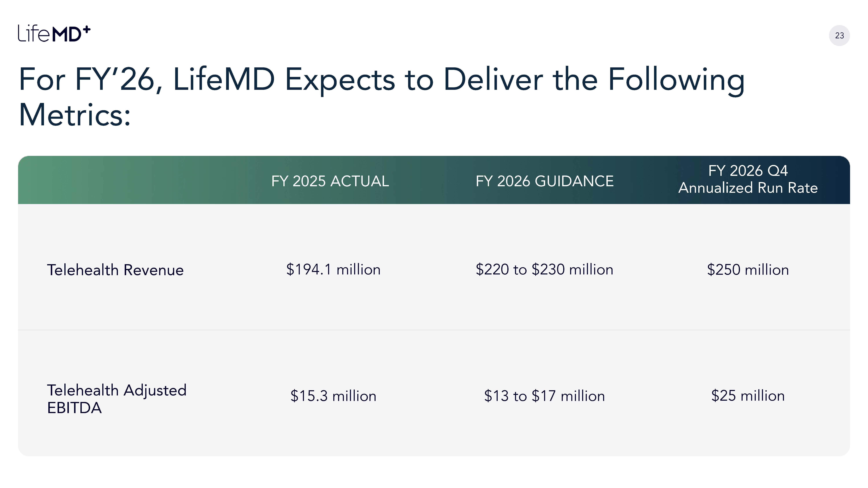Select the FY 2026 GUIDANCE column header
The height and width of the screenshot is (488, 868).
[544, 181]
